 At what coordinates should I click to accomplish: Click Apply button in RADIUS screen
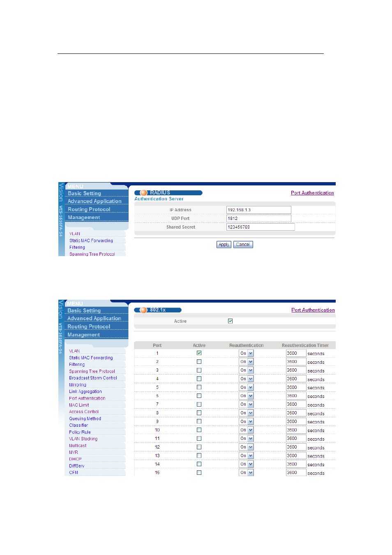click(x=224, y=245)
